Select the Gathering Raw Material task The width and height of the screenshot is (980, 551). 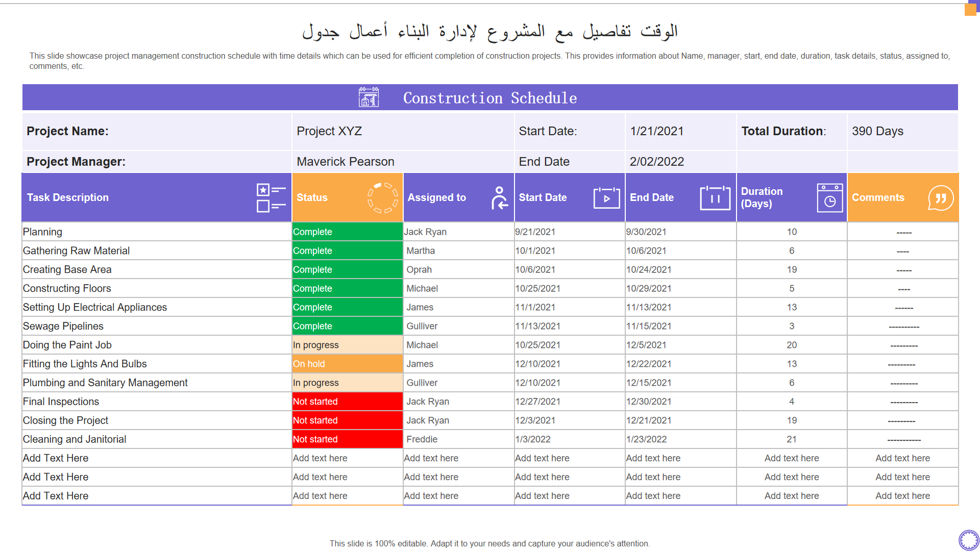pyautogui.click(x=76, y=251)
